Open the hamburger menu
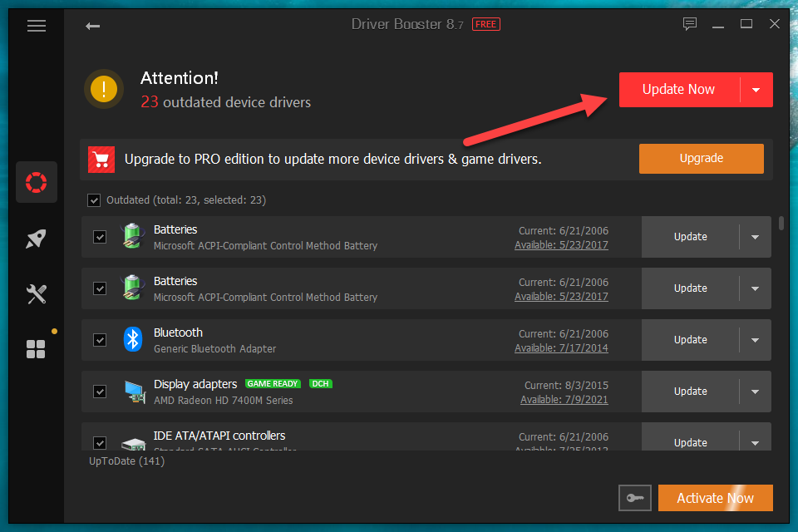 click(x=37, y=26)
